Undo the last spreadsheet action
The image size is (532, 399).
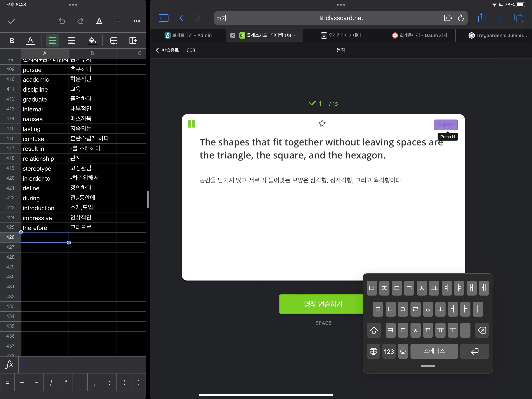coord(62,21)
